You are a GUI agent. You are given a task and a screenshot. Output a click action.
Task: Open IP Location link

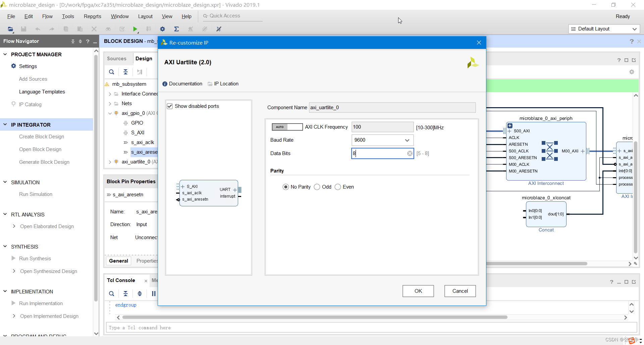pyautogui.click(x=223, y=84)
